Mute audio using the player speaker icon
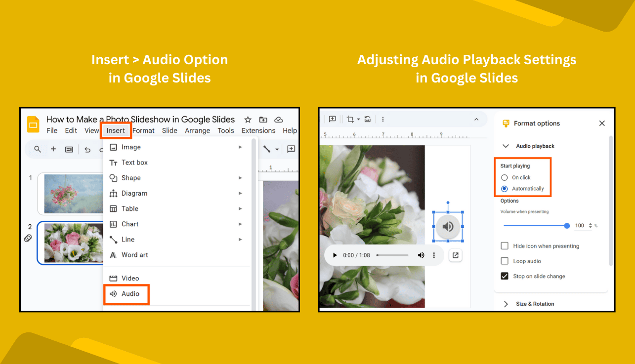 click(421, 255)
